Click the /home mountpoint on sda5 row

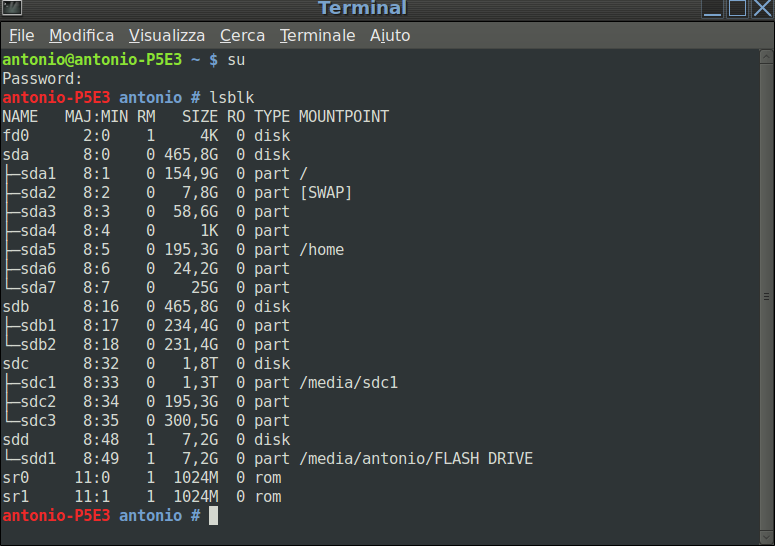(x=321, y=250)
